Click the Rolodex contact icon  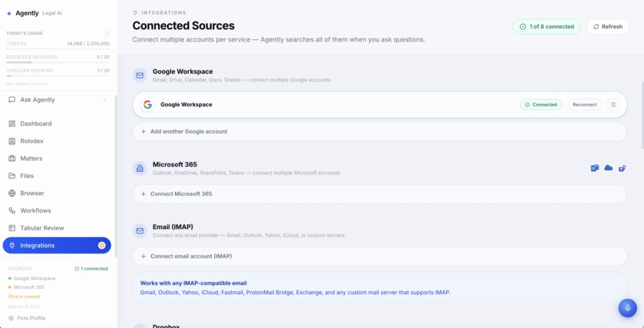pos(12,141)
